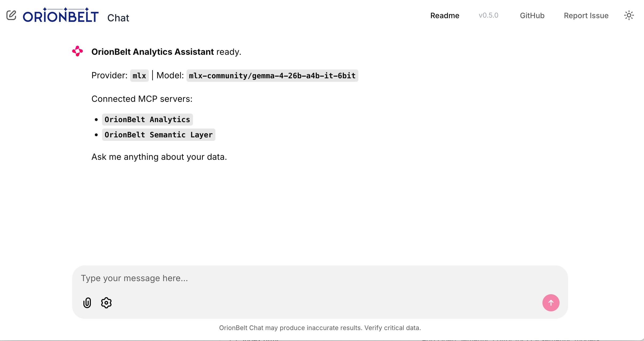Viewport: 644px width, 341px height.
Task: Click the OrionBelt Semantic Layer server entry
Action: 158,135
